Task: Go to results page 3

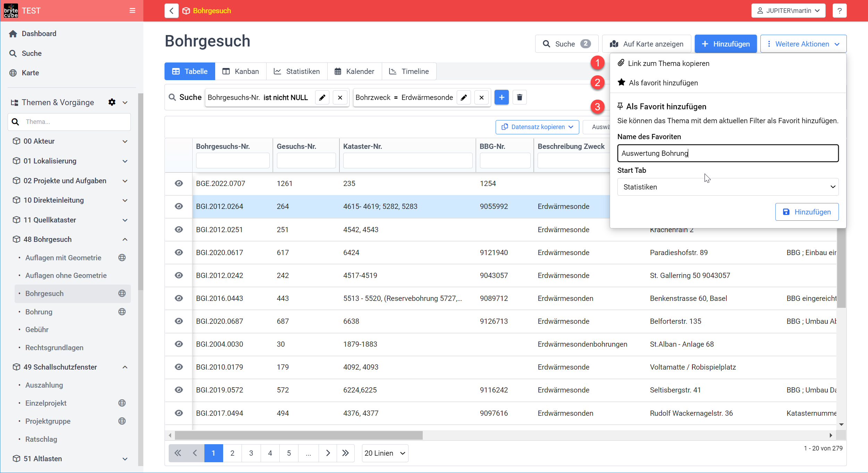Action: (x=251, y=453)
